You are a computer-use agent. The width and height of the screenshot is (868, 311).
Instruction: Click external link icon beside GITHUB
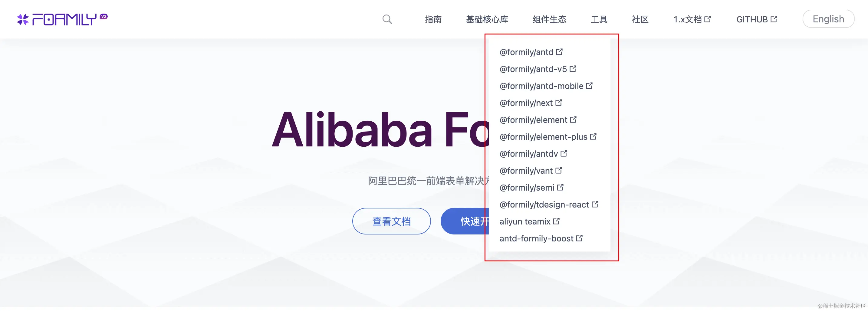click(x=774, y=19)
